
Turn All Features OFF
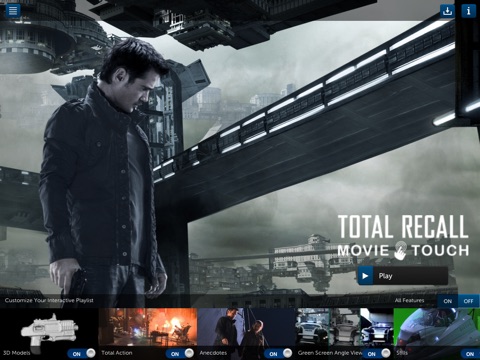click(469, 301)
